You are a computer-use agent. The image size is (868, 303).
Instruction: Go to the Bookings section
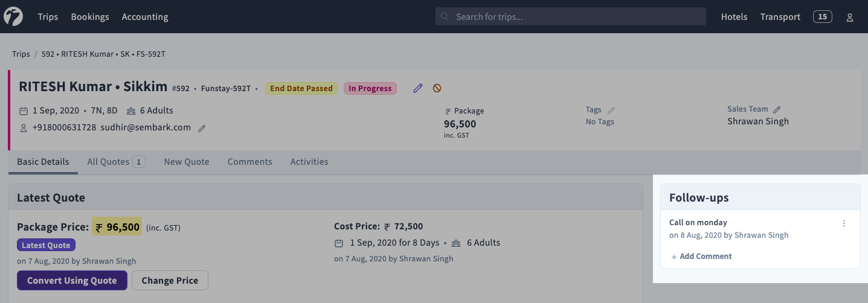tap(90, 17)
